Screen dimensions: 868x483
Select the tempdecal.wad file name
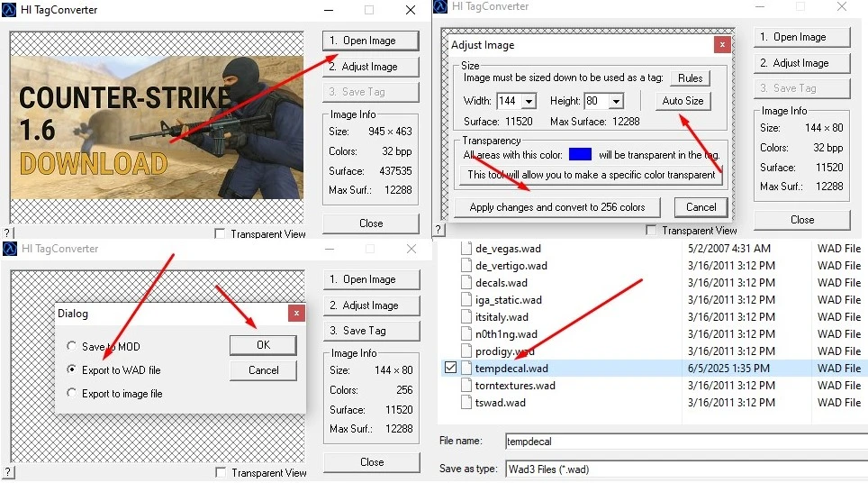point(511,369)
